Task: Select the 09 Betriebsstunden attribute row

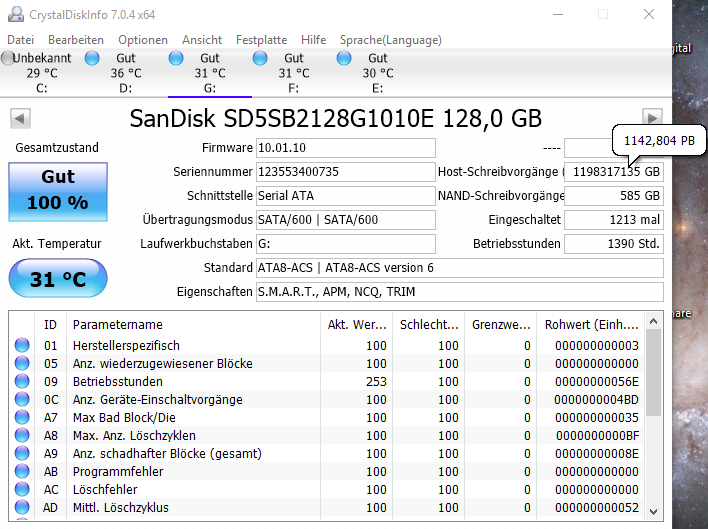Action: [327, 381]
